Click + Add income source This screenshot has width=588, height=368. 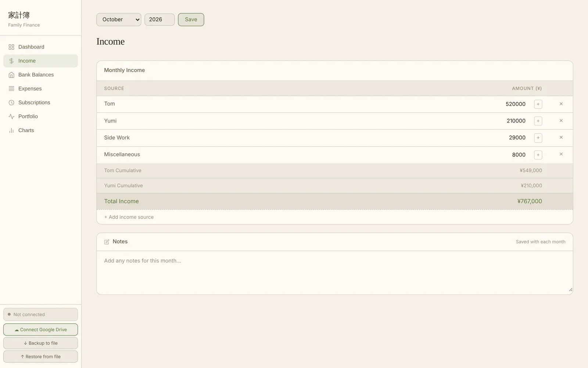129,217
